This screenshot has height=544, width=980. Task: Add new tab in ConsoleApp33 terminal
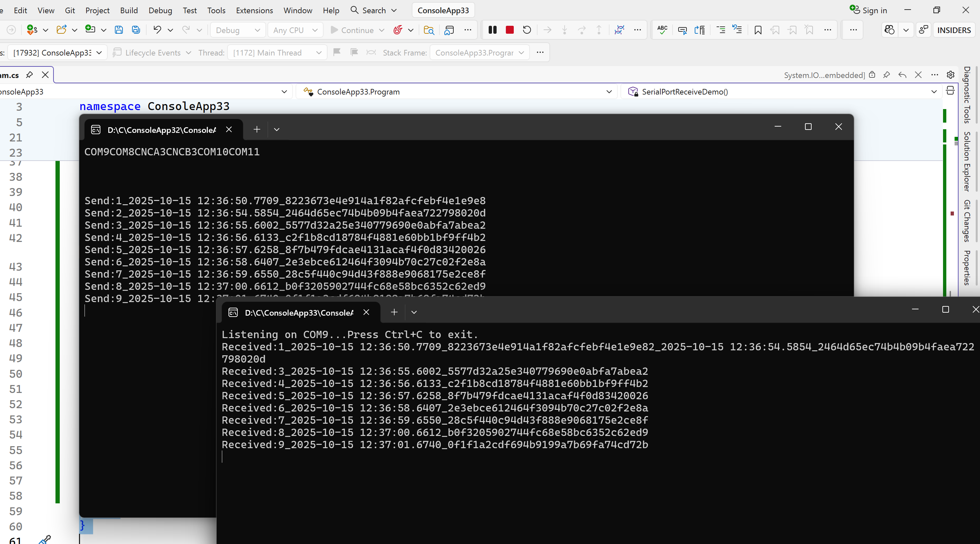click(x=394, y=312)
